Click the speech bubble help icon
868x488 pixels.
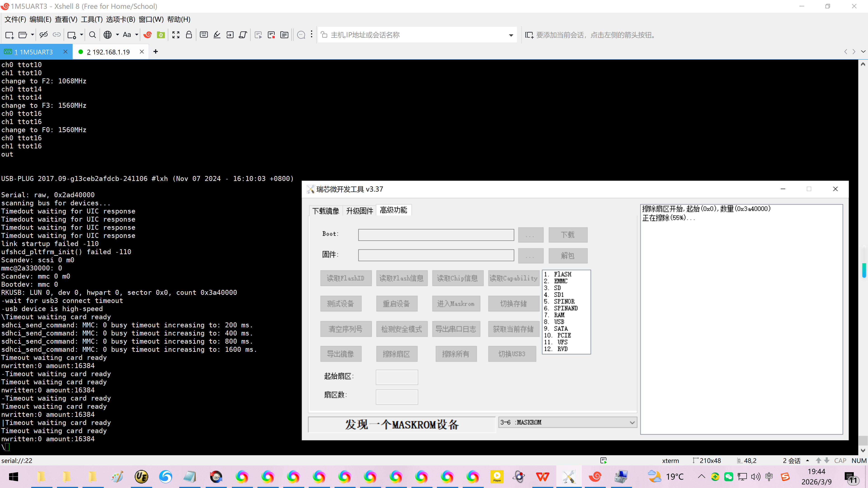[x=301, y=35]
